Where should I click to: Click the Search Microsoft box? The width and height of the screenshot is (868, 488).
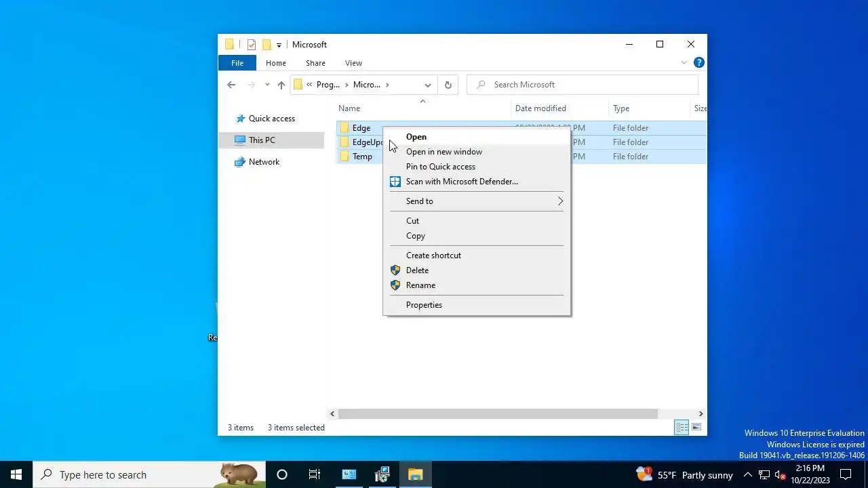coord(583,85)
